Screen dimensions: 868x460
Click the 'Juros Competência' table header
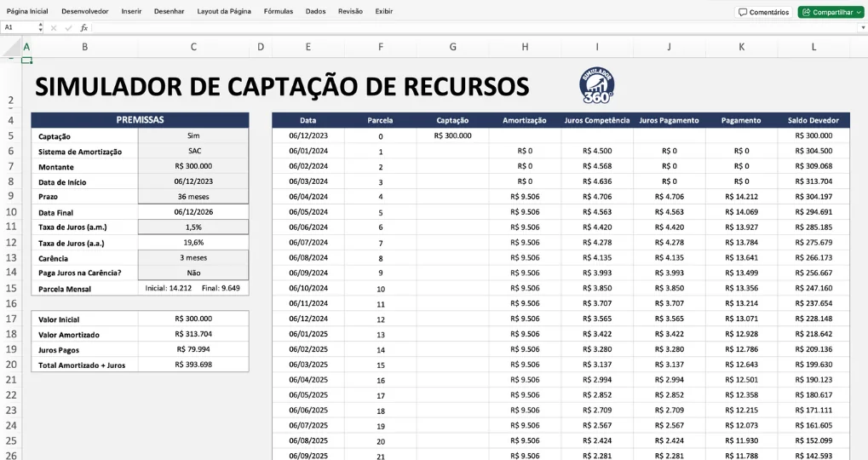point(597,120)
